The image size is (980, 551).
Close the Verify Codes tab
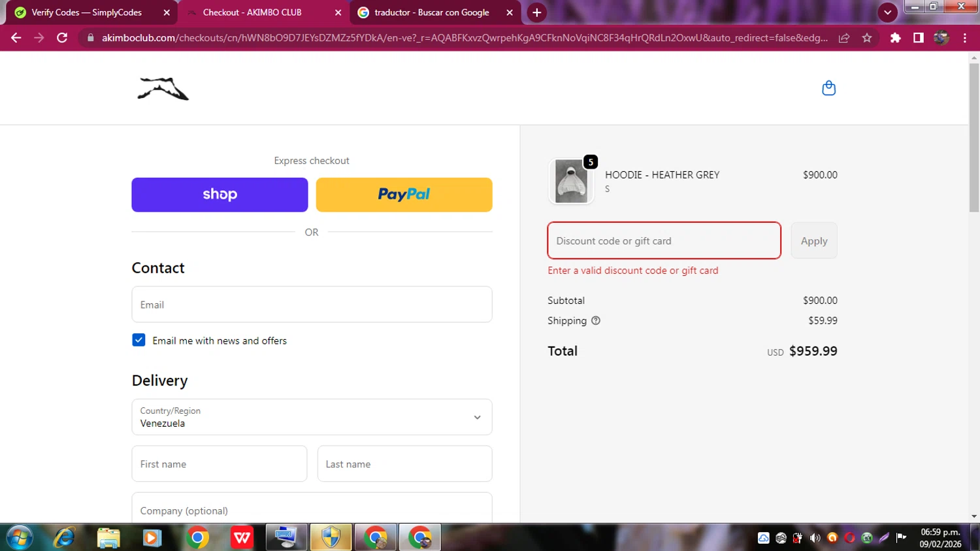pyautogui.click(x=167, y=12)
